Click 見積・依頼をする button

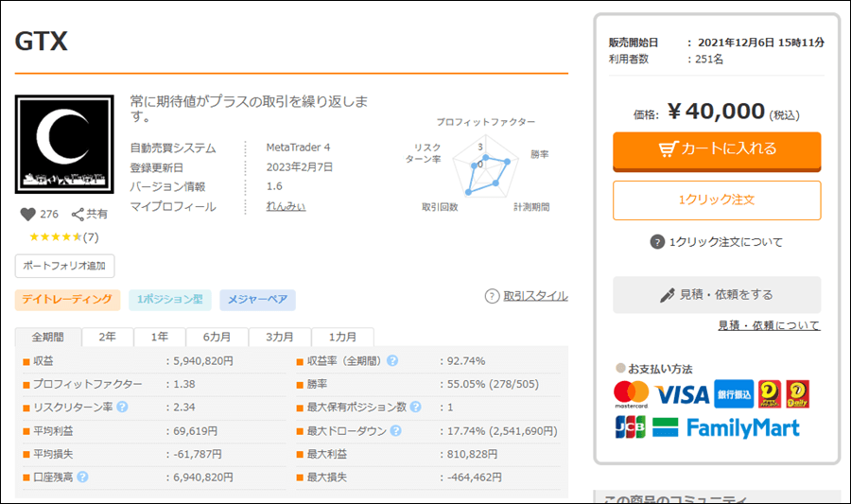[717, 295]
